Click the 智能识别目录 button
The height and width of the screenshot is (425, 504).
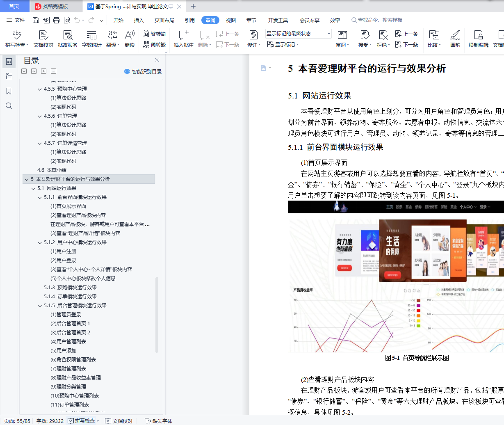(143, 71)
